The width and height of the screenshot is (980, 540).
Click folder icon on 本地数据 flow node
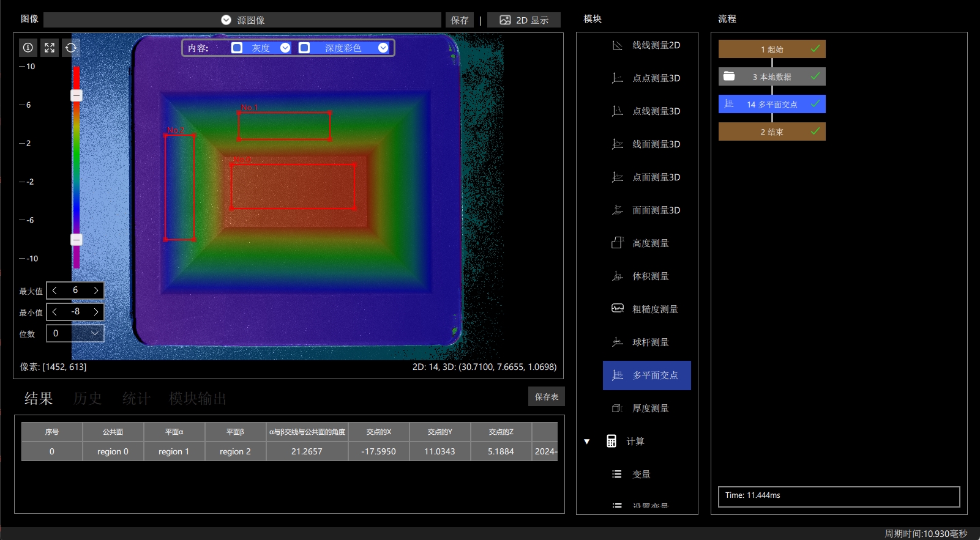tap(729, 76)
